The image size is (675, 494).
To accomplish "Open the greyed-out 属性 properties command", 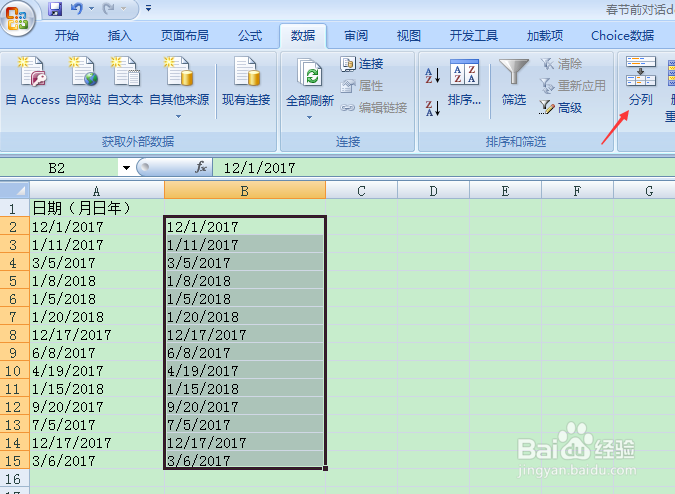I will (x=362, y=86).
